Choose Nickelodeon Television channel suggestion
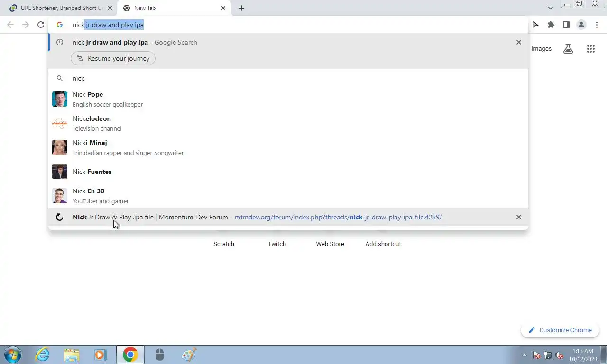 pyautogui.click(x=288, y=123)
